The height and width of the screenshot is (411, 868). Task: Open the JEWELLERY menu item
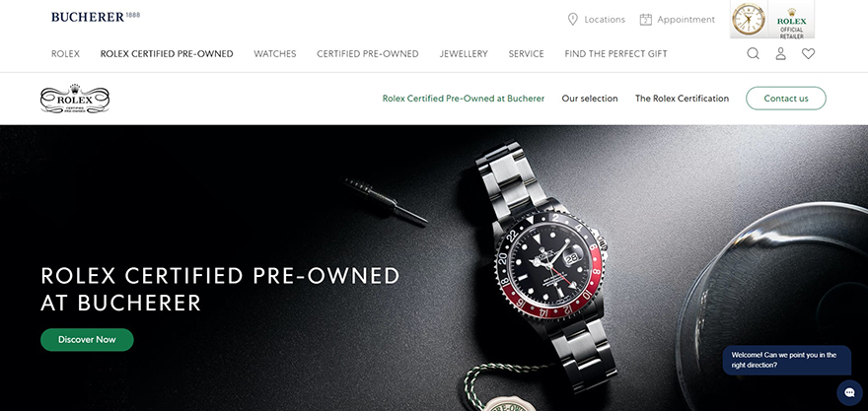coord(464,53)
